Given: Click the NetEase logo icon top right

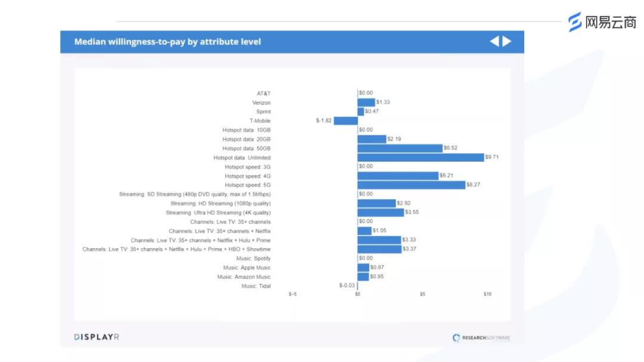Looking at the screenshot, I should tap(575, 22).
